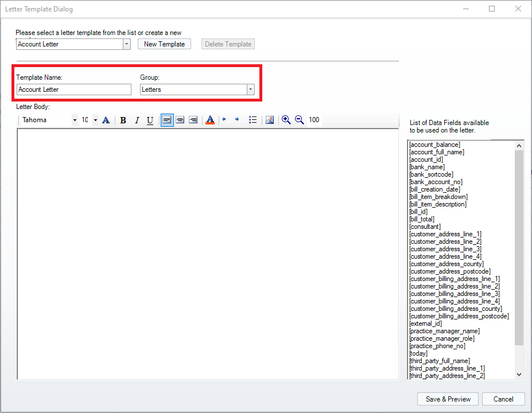Zoom in on the letter body

point(286,120)
